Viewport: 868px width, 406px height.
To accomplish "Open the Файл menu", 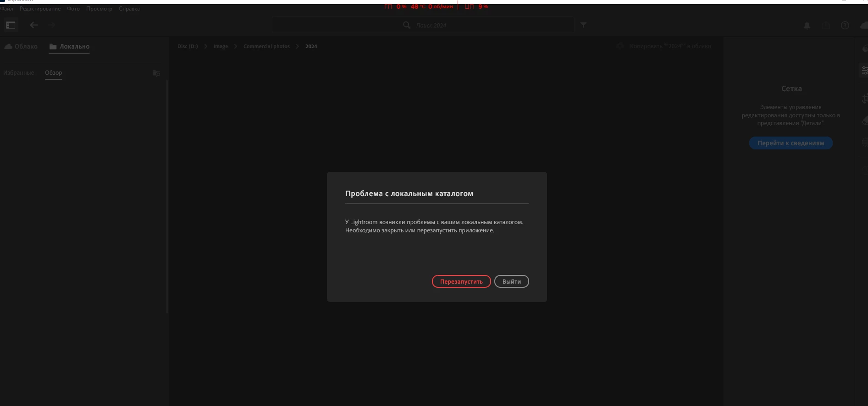I will [x=7, y=9].
